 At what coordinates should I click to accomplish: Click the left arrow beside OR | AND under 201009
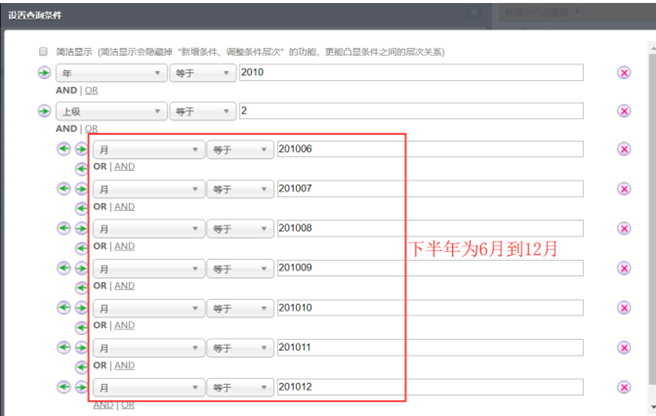pyautogui.click(x=81, y=288)
